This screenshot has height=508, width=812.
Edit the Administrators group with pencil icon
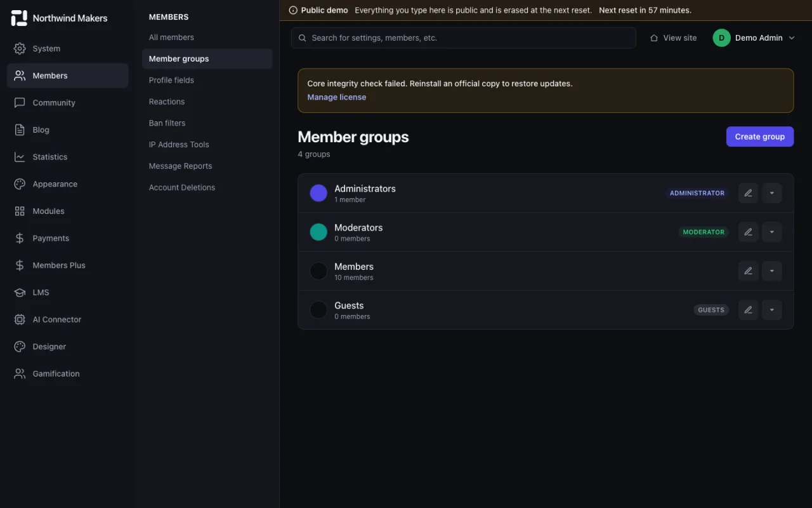pyautogui.click(x=748, y=193)
